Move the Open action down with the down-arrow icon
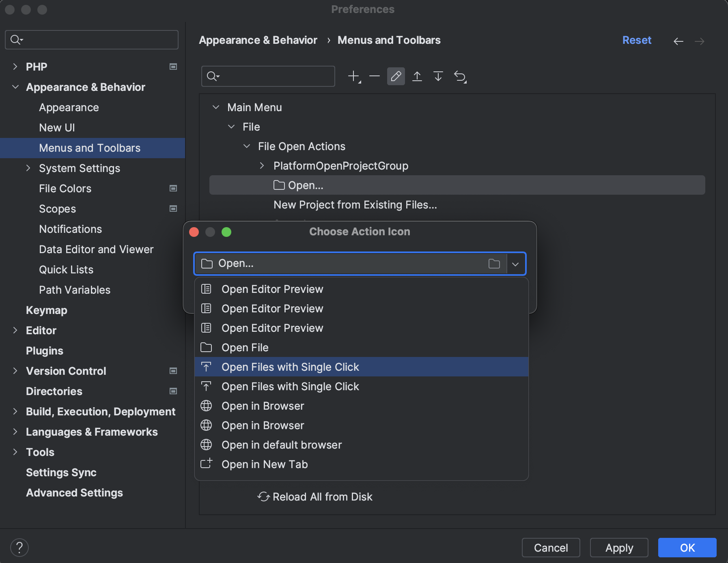Viewport: 728px width, 563px height. pos(438,76)
